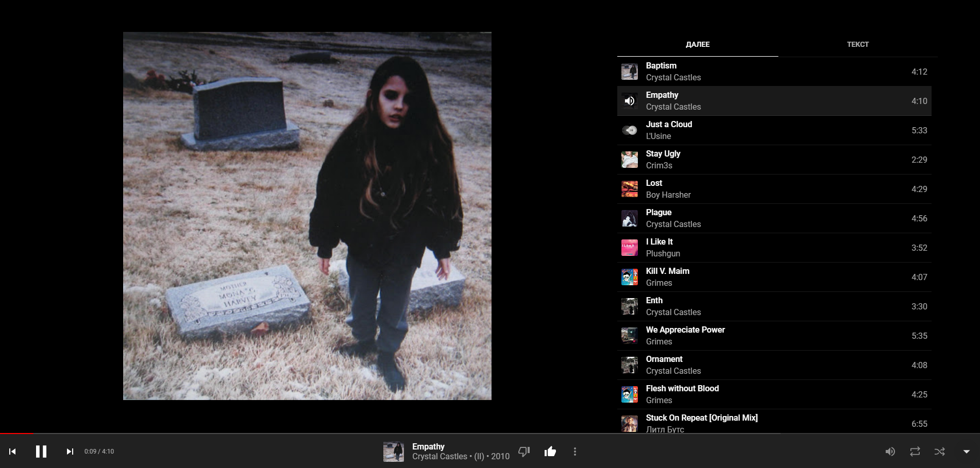Click the Empathy title in player bar

click(x=428, y=446)
